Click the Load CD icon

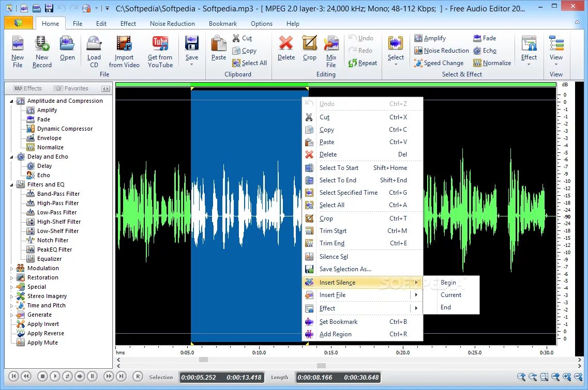pos(94,52)
